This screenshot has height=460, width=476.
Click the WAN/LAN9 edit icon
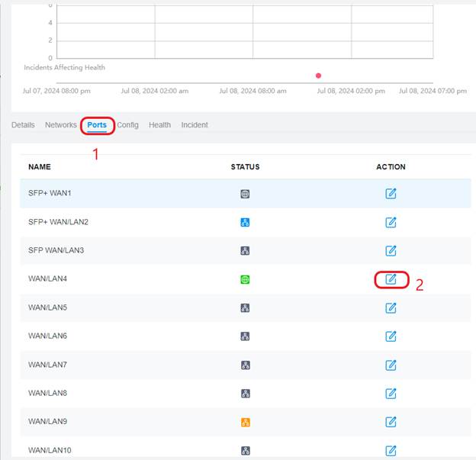tap(391, 422)
